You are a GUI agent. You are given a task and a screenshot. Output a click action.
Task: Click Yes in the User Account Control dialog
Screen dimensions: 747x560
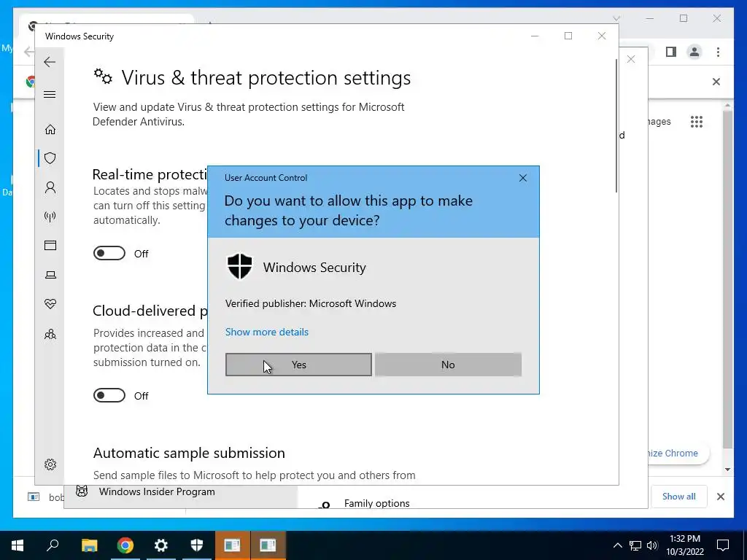[x=298, y=365]
